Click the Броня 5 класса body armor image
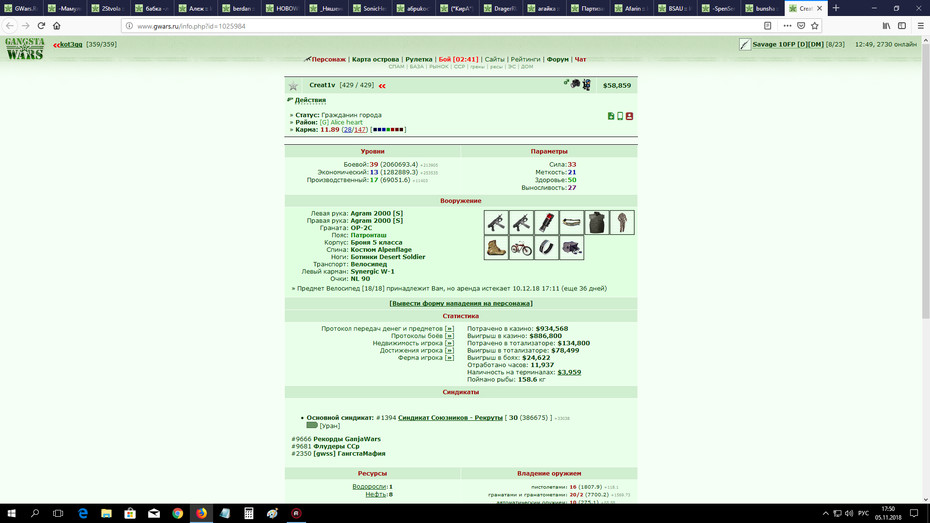This screenshot has height=523, width=930. pyautogui.click(x=597, y=222)
